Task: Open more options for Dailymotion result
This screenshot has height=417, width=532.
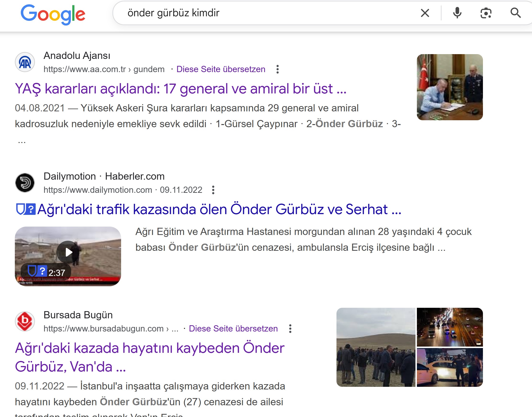Action: pyautogui.click(x=213, y=190)
